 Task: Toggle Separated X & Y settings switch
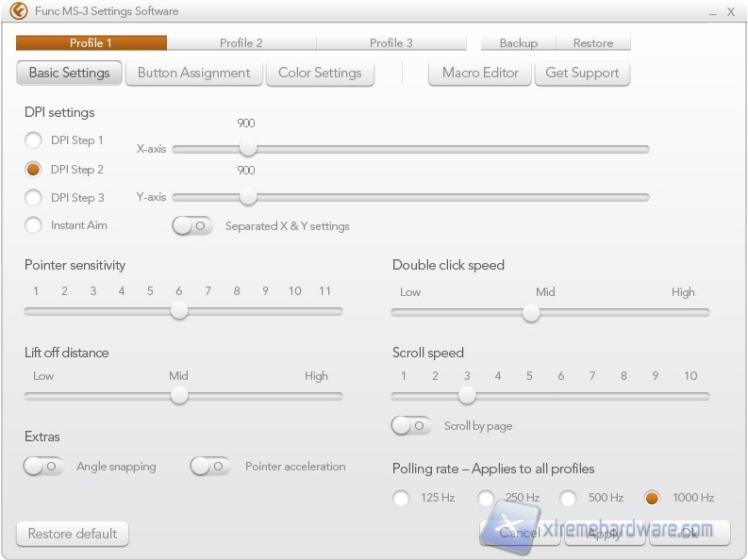click(x=192, y=226)
